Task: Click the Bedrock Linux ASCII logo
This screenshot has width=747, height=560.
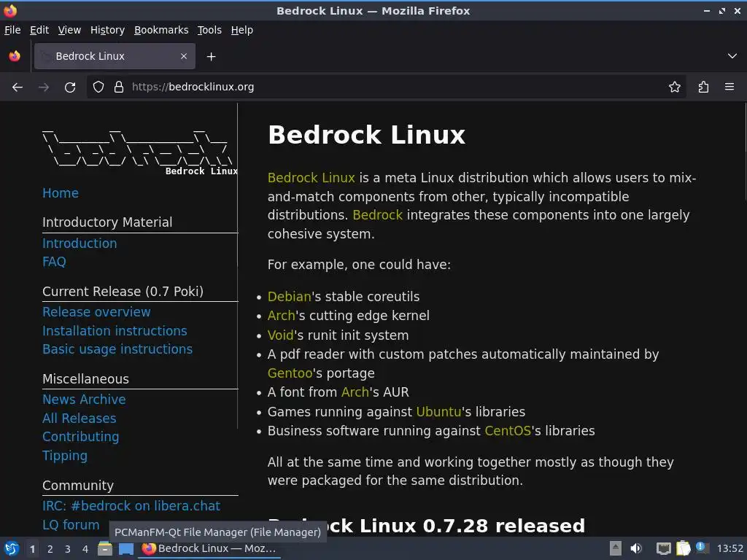Action: point(139,152)
